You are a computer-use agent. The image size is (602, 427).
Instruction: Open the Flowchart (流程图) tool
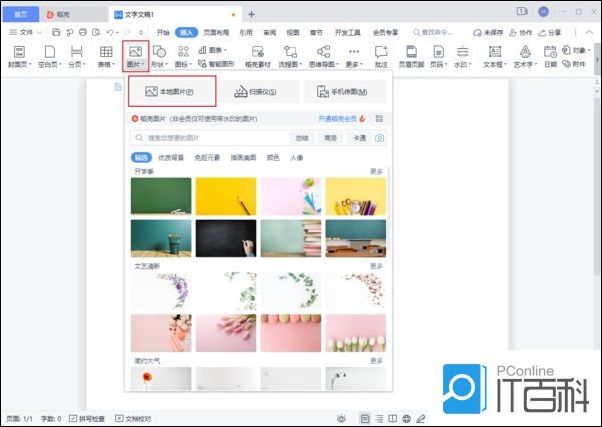click(x=290, y=57)
